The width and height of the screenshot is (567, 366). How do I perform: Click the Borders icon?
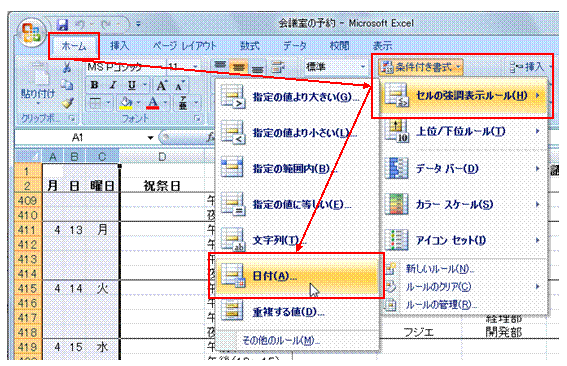[95, 103]
